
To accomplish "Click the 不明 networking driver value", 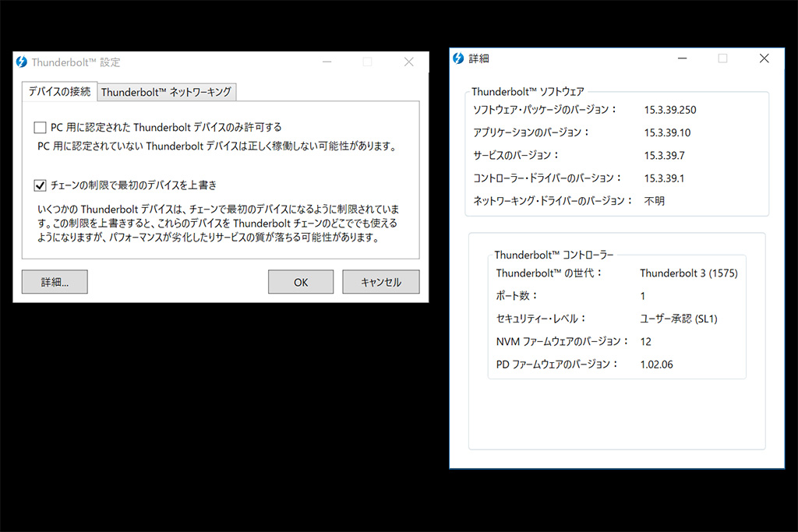I will click(x=654, y=201).
